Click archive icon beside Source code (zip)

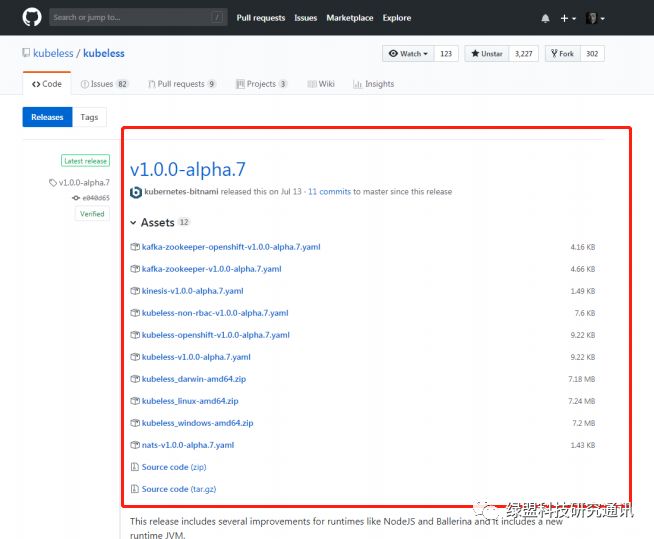coord(135,467)
